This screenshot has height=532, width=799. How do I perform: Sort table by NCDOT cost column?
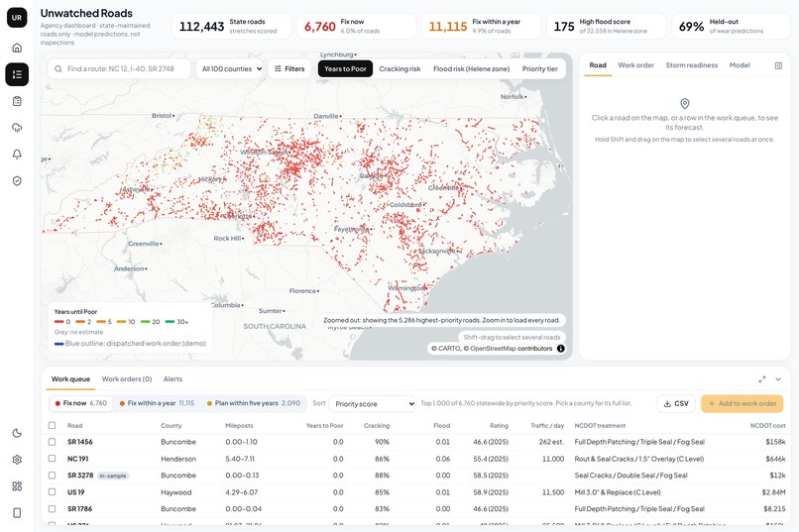[x=767, y=426]
